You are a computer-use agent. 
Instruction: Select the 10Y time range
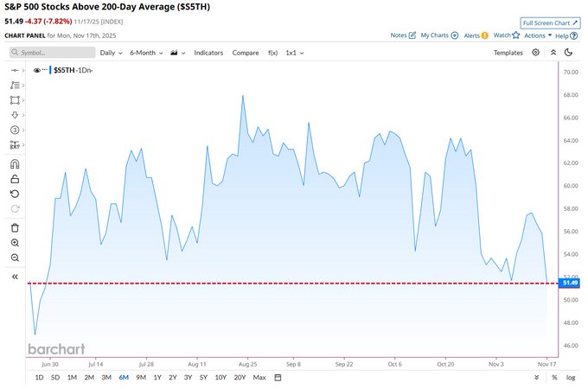pos(220,378)
